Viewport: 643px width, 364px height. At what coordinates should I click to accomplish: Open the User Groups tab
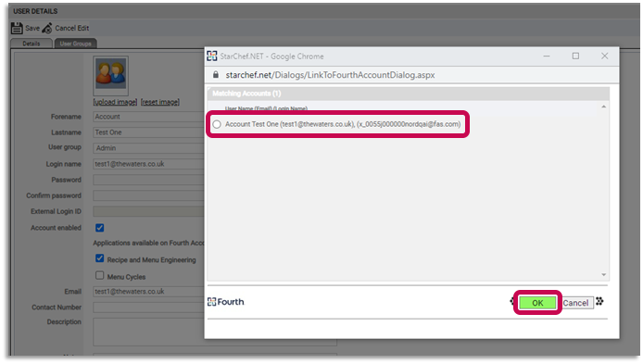coord(75,44)
